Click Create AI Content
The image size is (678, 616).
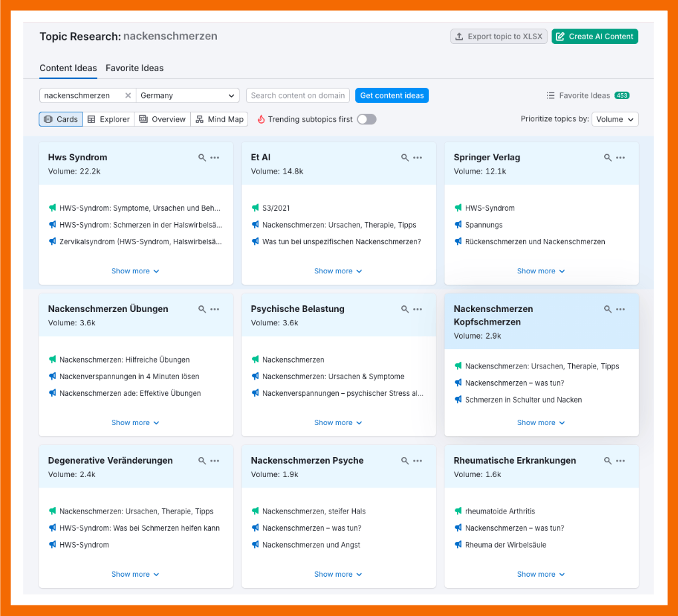[x=594, y=37]
